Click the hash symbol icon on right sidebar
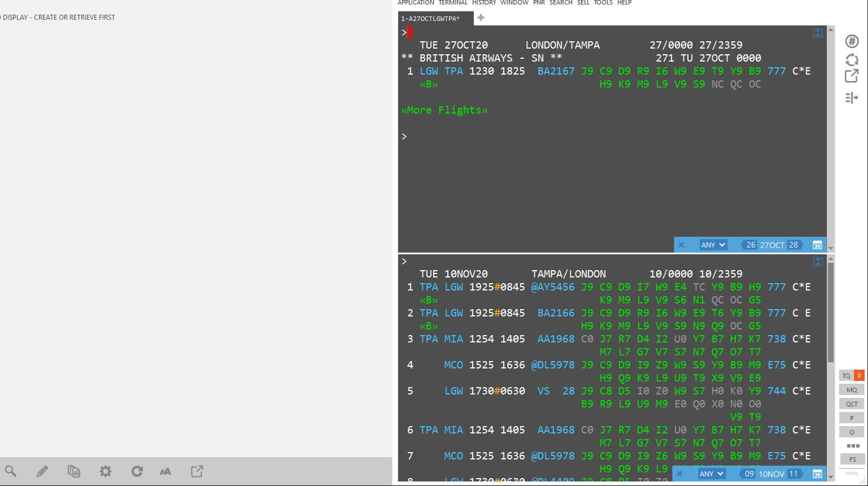The image size is (868, 486). click(x=852, y=41)
